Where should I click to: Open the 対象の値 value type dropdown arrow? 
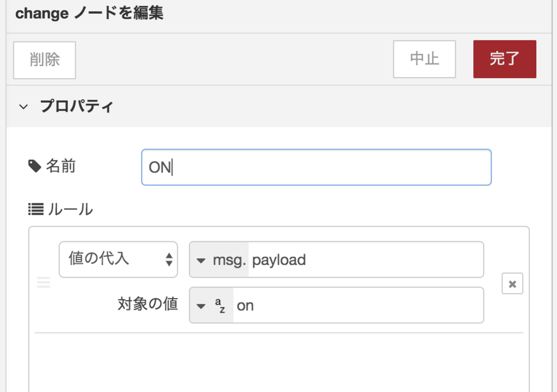(x=201, y=306)
